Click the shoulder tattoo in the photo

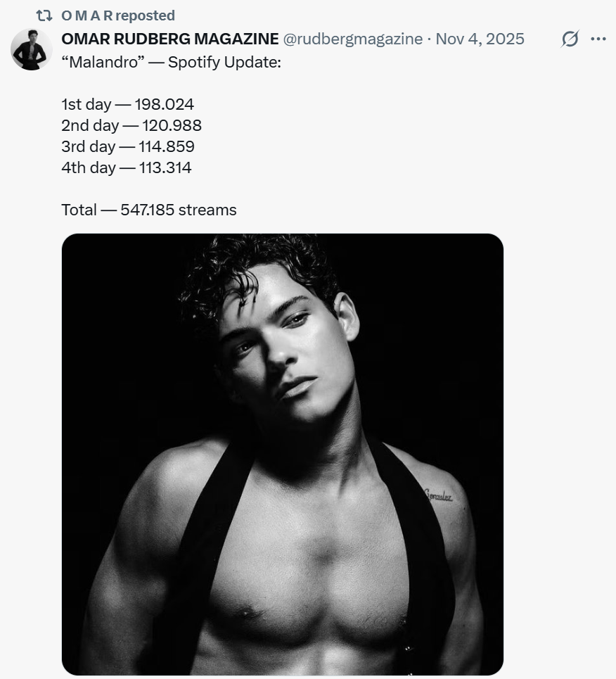click(x=438, y=495)
